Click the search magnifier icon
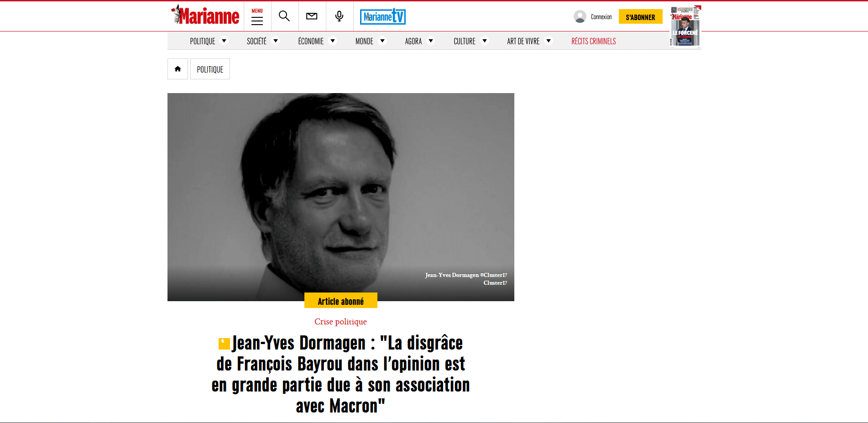The width and height of the screenshot is (868, 423). click(x=284, y=16)
